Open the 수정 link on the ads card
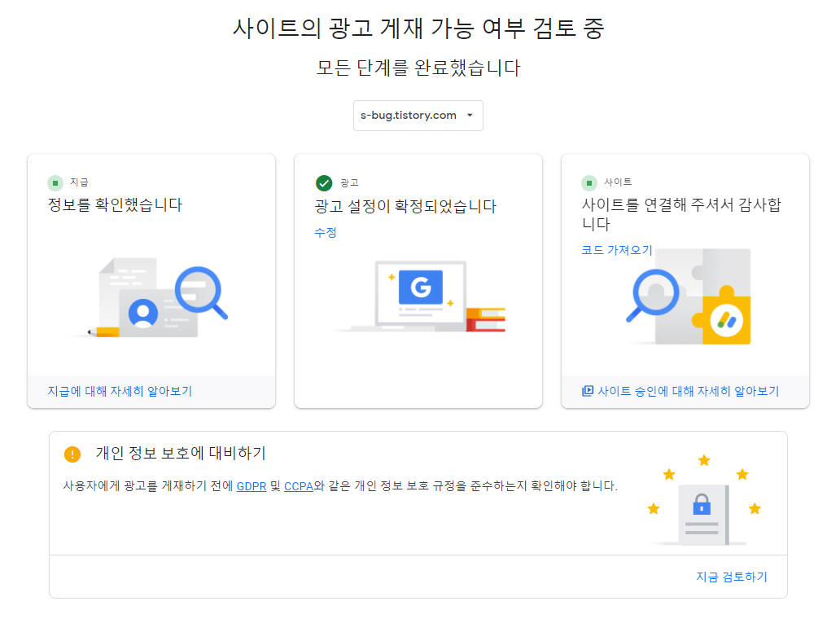This screenshot has height=632, width=840. [326, 233]
